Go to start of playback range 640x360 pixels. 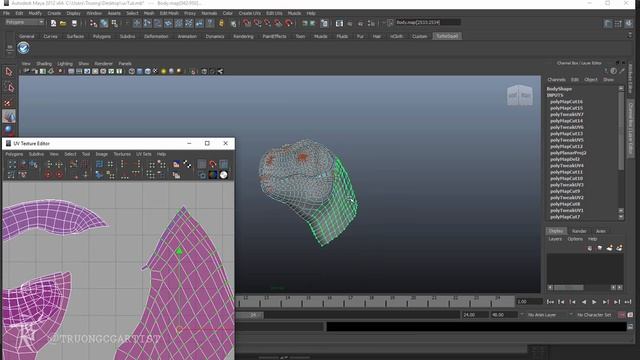point(550,302)
